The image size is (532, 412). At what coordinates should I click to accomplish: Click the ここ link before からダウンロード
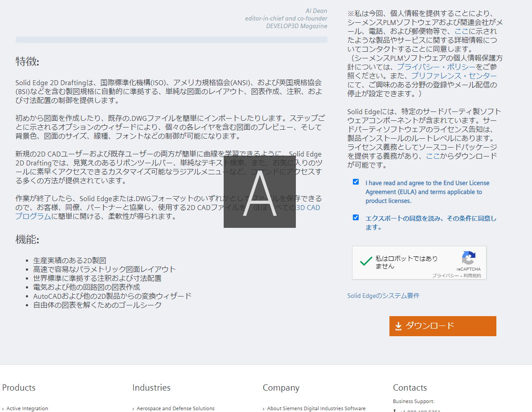pyautogui.click(x=433, y=156)
